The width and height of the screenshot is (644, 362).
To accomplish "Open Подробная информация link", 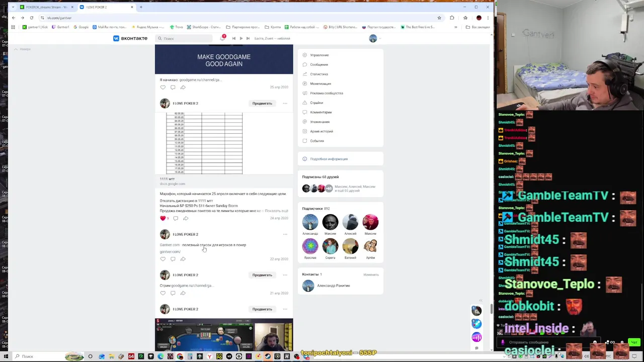I will point(329,159).
